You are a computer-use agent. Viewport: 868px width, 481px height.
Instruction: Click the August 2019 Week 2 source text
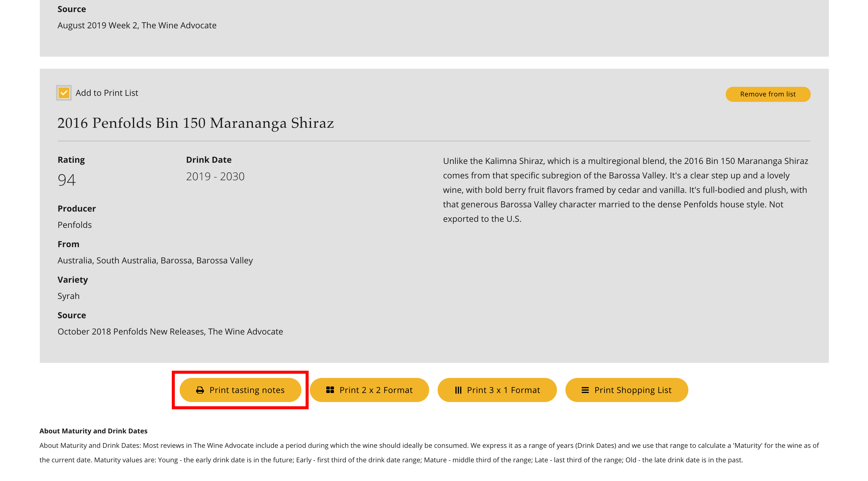click(x=137, y=26)
